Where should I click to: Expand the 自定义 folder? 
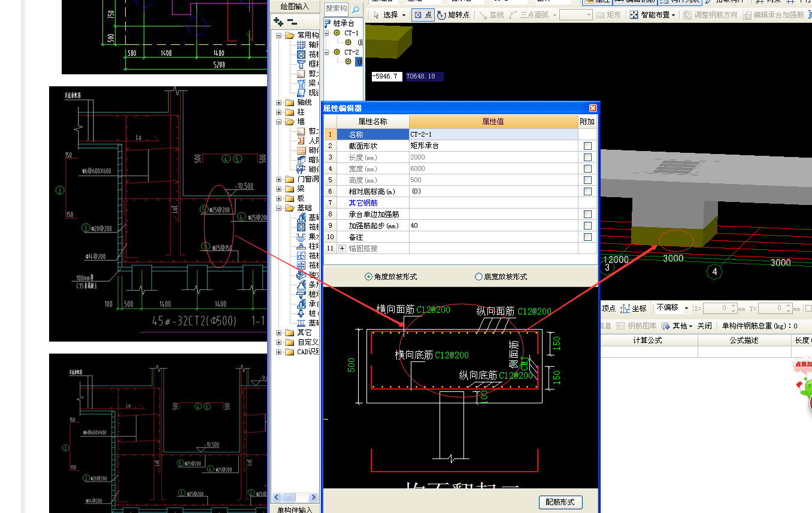click(278, 342)
